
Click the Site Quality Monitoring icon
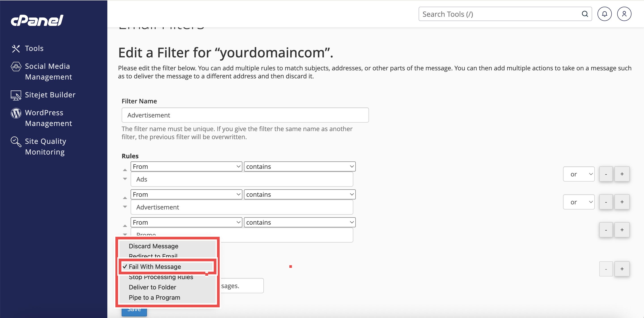click(16, 142)
